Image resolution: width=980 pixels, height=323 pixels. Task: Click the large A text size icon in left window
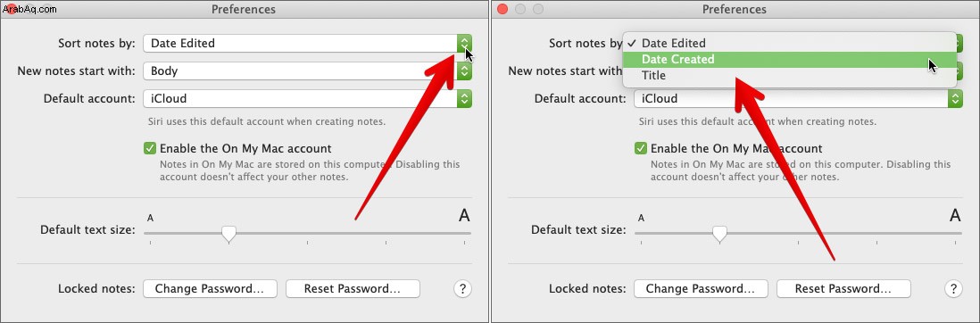pos(464,216)
